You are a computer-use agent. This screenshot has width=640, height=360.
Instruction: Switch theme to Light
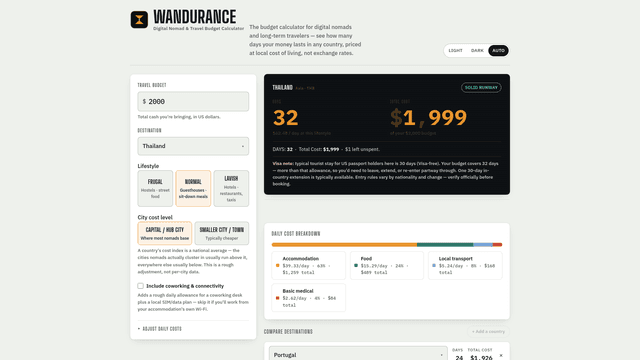(x=456, y=51)
